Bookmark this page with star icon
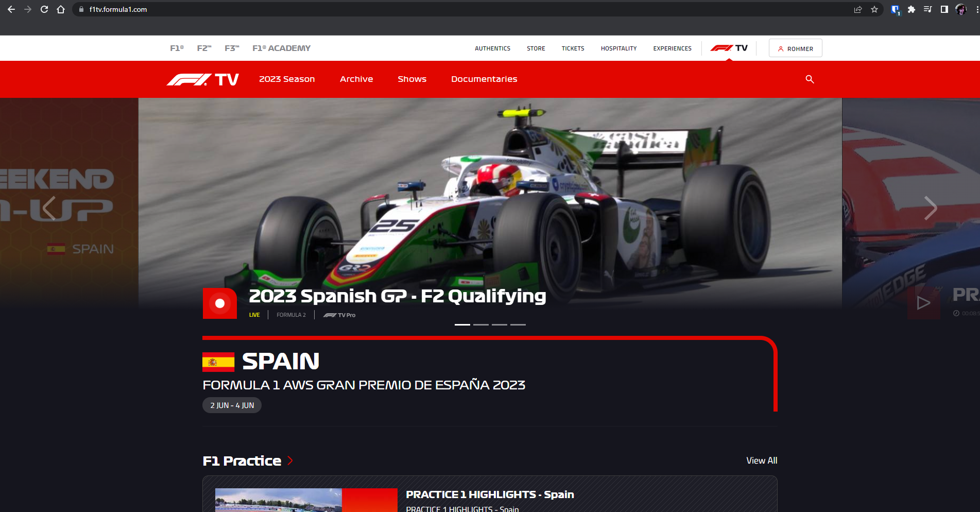The width and height of the screenshot is (980, 512). (874, 9)
